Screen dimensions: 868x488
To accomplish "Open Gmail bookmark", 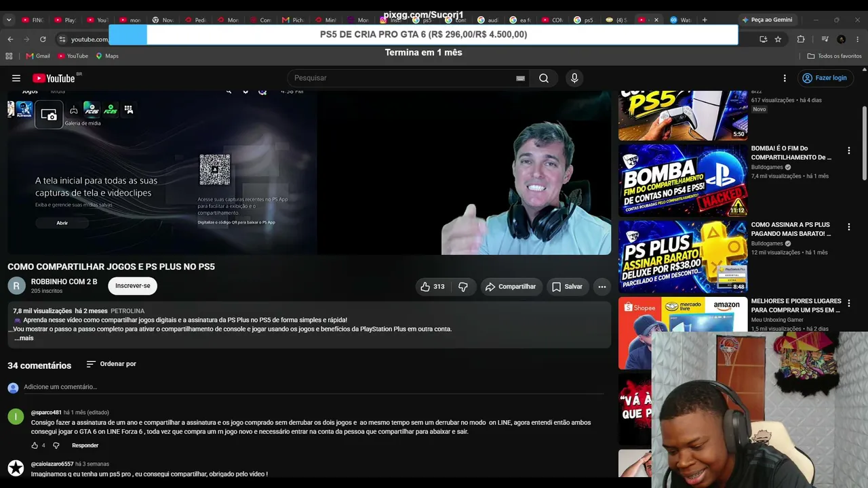I will click(x=37, y=56).
